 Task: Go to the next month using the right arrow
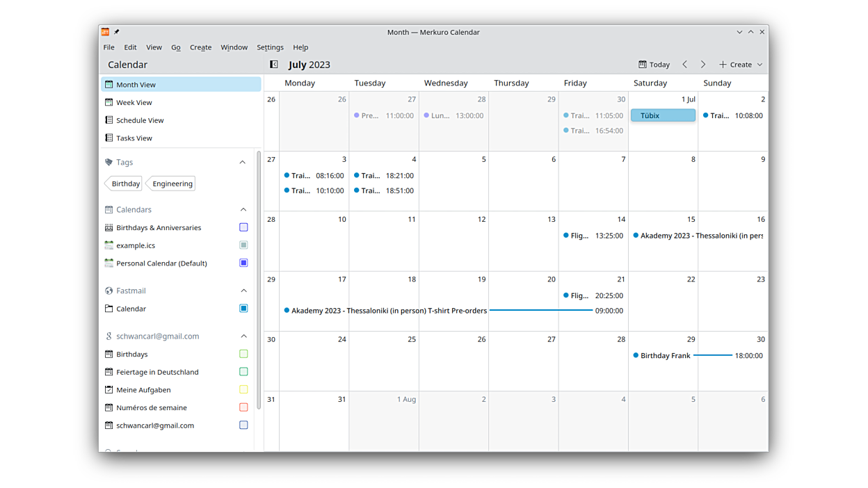click(x=702, y=65)
